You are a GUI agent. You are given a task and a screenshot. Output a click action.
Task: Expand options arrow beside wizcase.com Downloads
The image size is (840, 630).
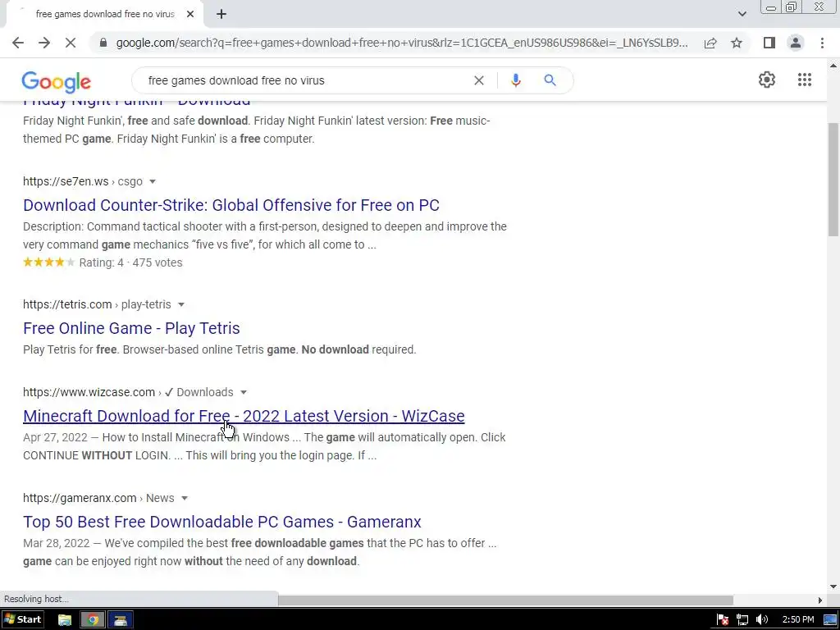[x=243, y=393]
